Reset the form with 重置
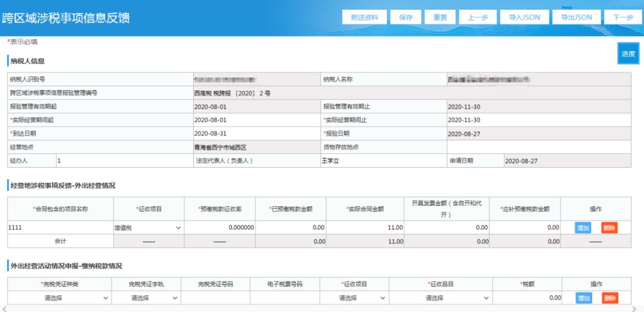The width and height of the screenshot is (644, 312). click(440, 17)
